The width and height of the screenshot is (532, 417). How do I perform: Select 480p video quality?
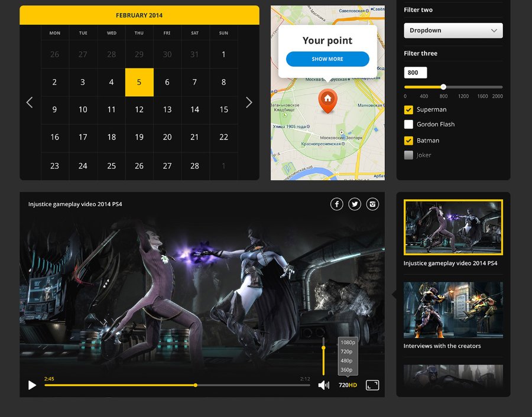click(346, 361)
